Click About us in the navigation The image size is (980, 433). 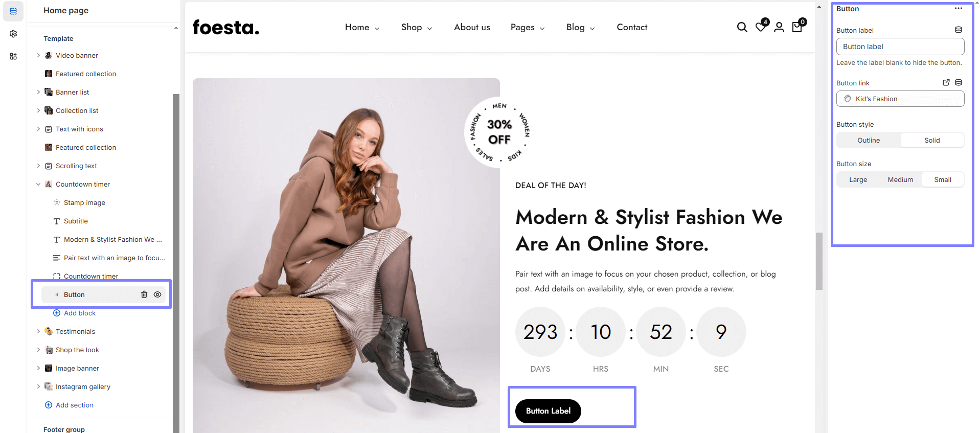(472, 27)
